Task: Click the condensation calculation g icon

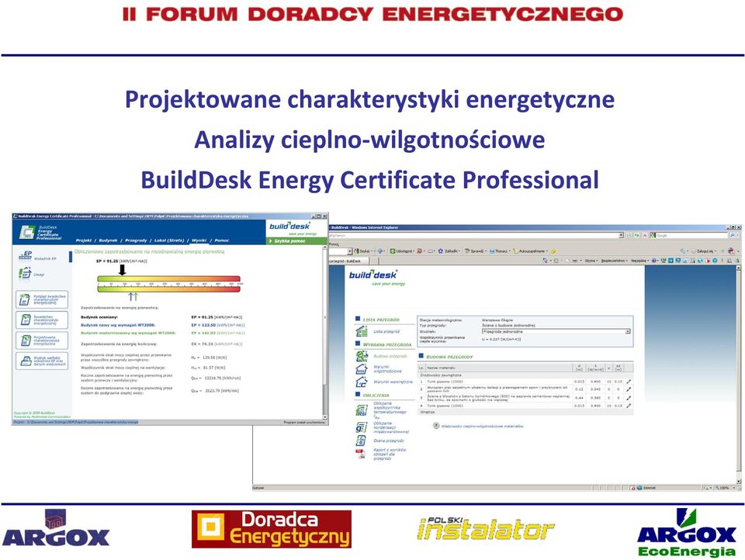Action: [361, 427]
